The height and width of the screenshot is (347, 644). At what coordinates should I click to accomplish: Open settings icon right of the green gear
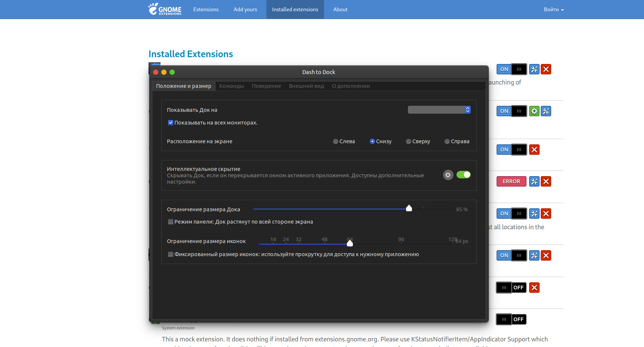click(546, 111)
